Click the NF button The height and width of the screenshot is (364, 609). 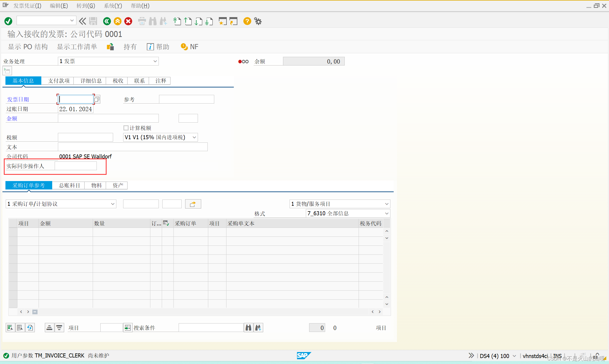click(189, 47)
